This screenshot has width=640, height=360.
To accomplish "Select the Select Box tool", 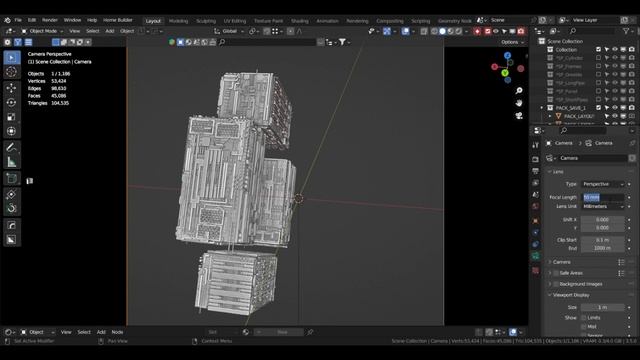I will click(11, 58).
